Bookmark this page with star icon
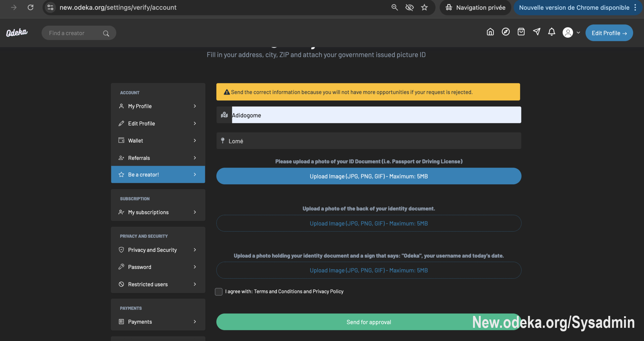This screenshot has height=341, width=644. 424,7
